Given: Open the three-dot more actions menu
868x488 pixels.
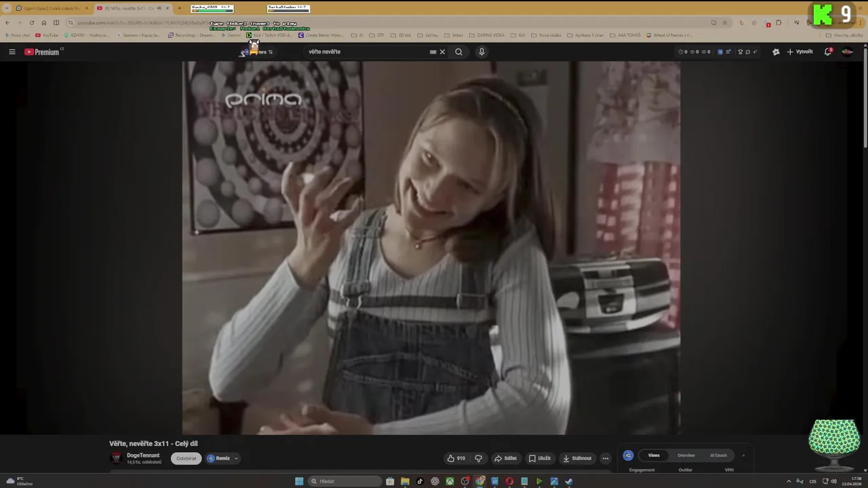Looking at the screenshot, I should point(606,458).
